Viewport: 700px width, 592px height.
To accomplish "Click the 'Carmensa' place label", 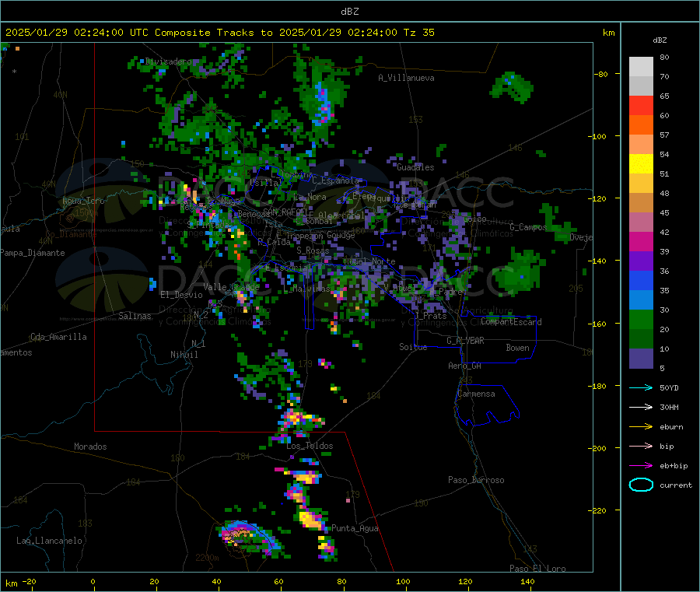I will point(476,394).
